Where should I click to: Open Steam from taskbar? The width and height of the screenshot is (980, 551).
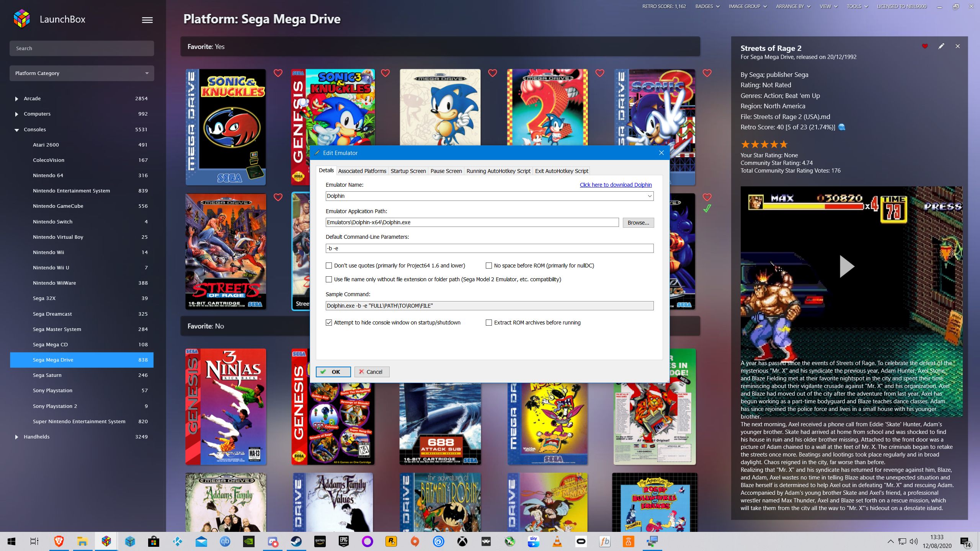click(296, 541)
